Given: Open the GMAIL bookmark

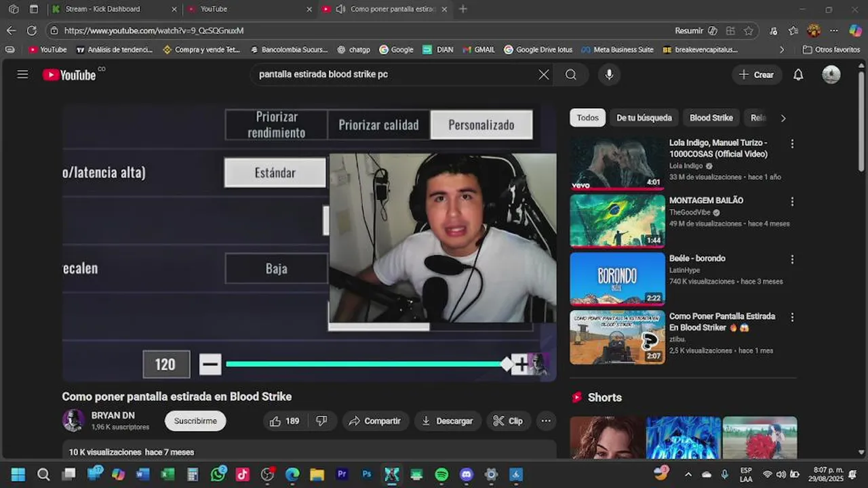Looking at the screenshot, I should coord(479,49).
